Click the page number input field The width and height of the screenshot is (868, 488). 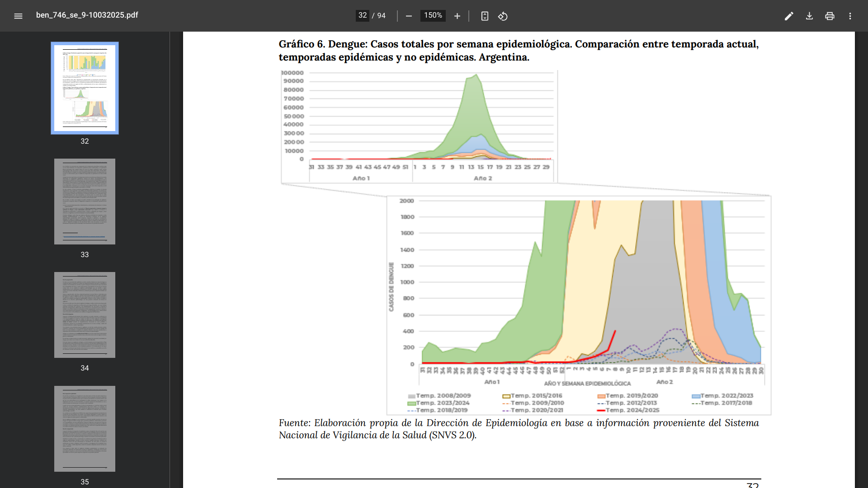[x=363, y=16]
